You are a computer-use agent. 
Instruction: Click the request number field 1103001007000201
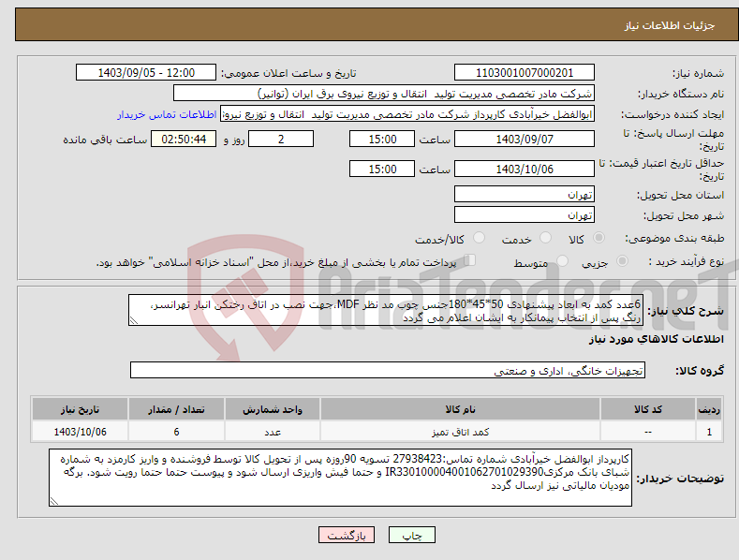[525, 73]
